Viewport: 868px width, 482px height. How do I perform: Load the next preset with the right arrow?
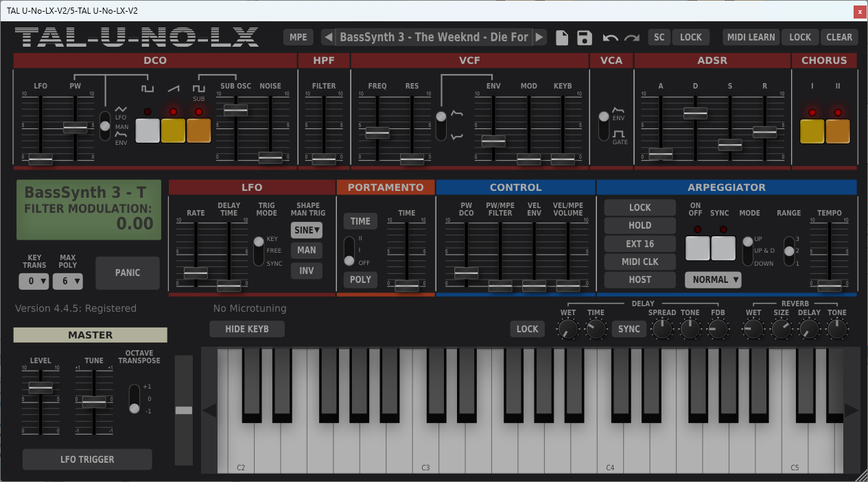[540, 37]
